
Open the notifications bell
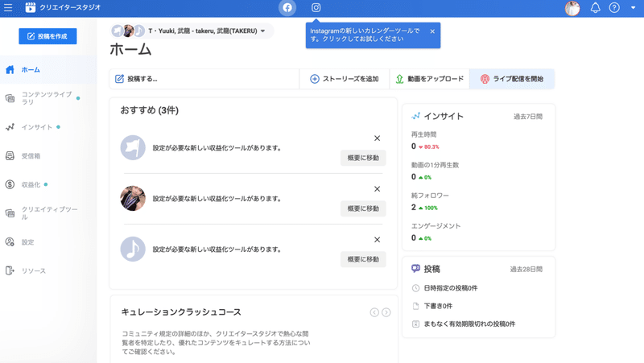point(595,7)
